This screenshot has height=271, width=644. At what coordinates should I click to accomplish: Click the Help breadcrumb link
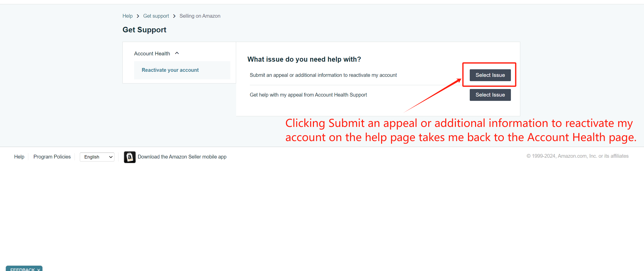pos(128,16)
